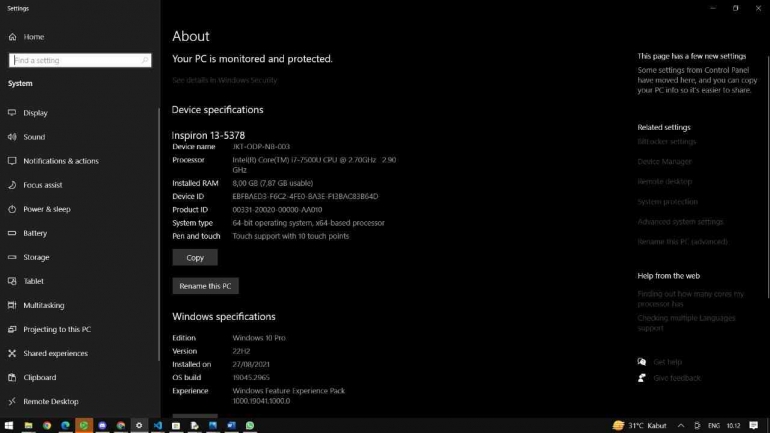The image size is (770, 433).
Task: Click Product ID 00331-20020-00000-AA010
Action: [277, 210]
